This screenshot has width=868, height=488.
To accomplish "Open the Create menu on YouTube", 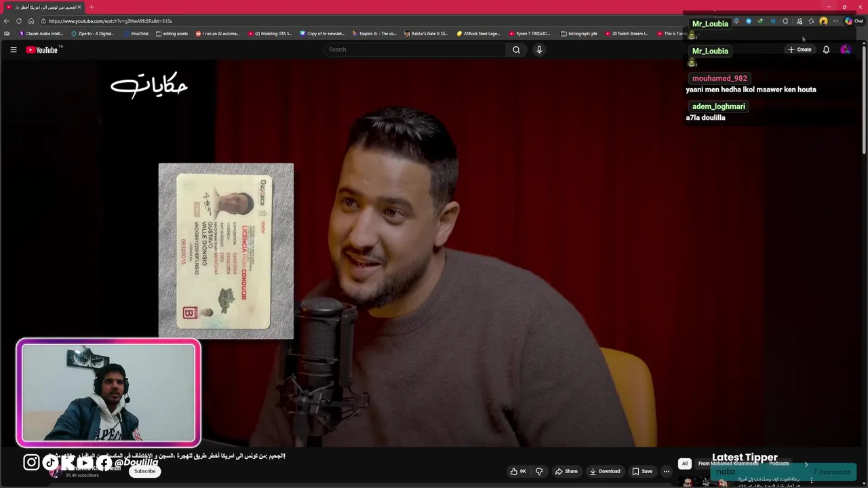I will (x=800, y=49).
